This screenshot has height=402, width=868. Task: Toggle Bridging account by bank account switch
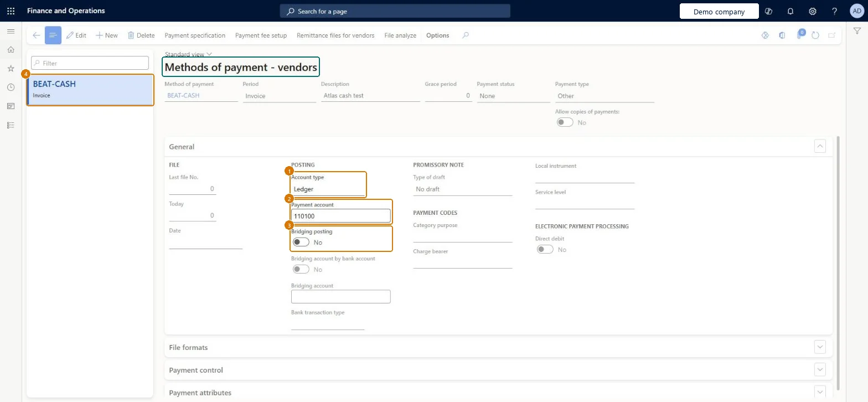tap(301, 269)
